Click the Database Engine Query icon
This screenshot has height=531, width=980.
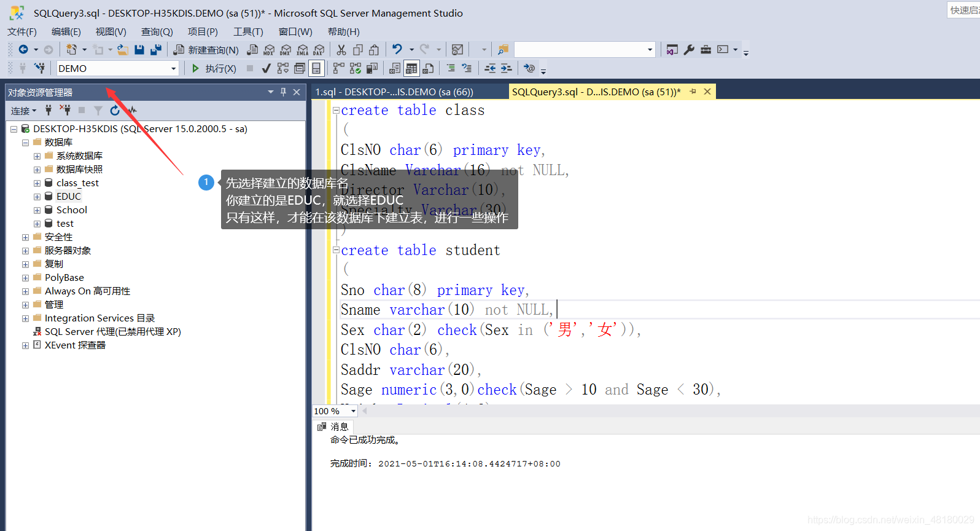pyautogui.click(x=252, y=50)
